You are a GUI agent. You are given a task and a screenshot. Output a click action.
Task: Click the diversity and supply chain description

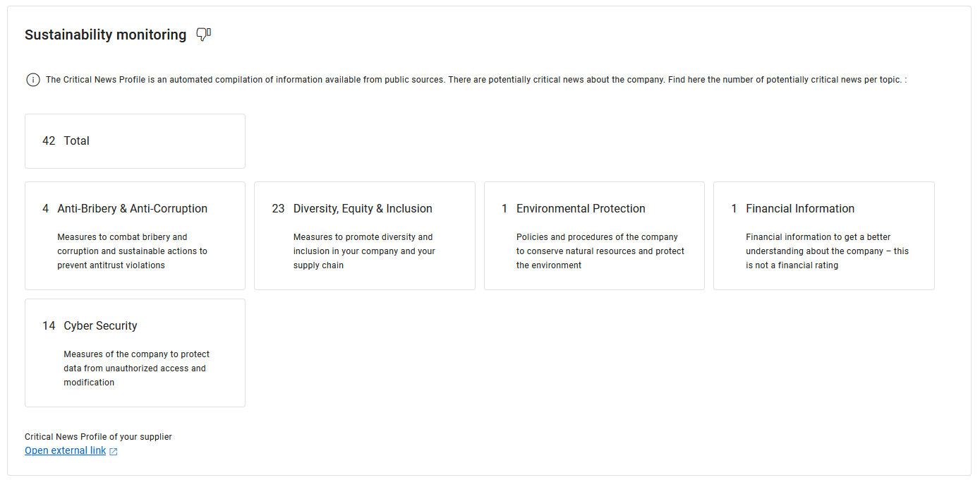364,251
